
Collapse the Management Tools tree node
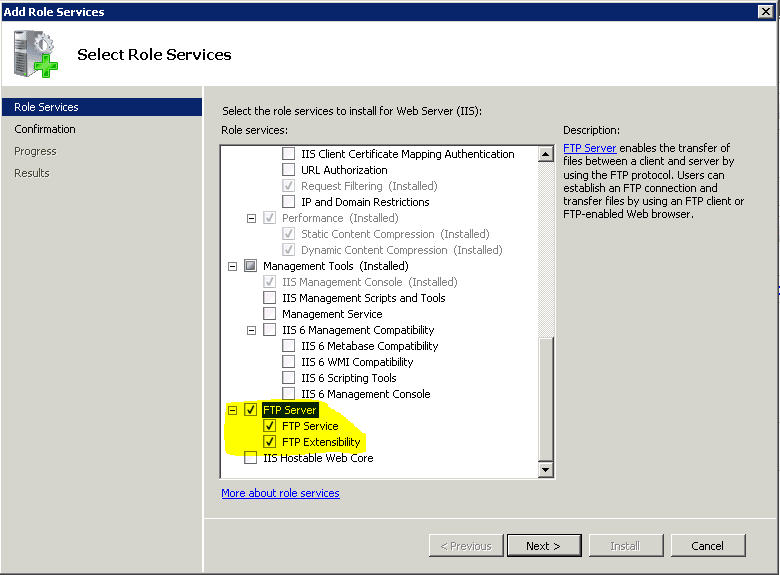233,266
